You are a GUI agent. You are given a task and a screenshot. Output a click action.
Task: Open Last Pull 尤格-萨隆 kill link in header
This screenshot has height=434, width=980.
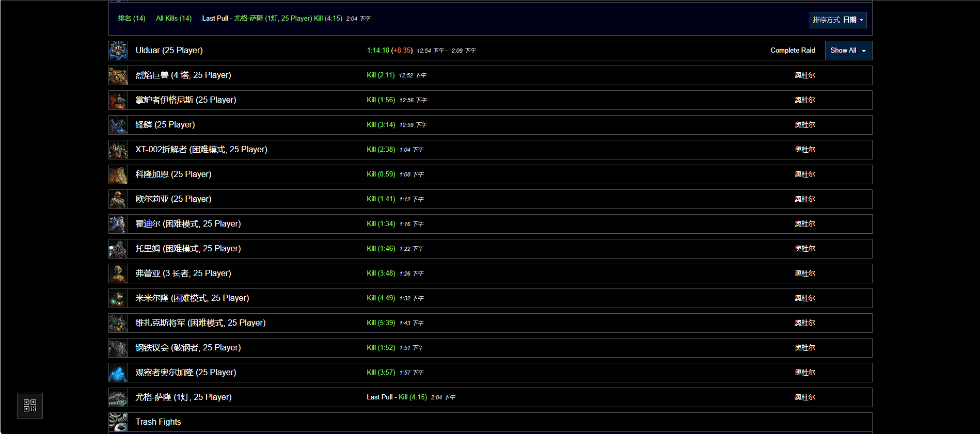coord(288,18)
